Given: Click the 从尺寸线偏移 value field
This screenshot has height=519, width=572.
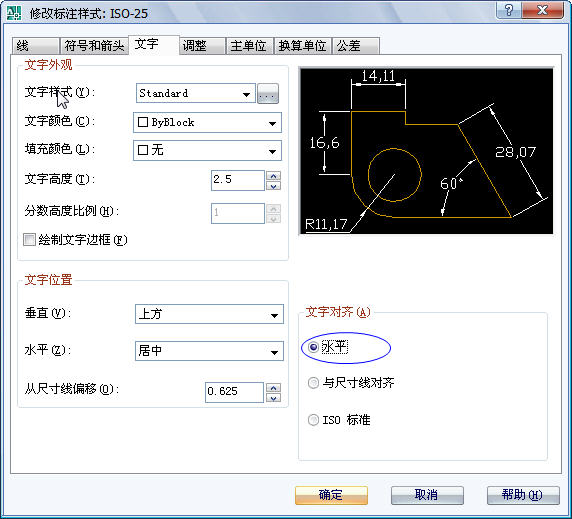Looking at the screenshot, I should (x=235, y=392).
